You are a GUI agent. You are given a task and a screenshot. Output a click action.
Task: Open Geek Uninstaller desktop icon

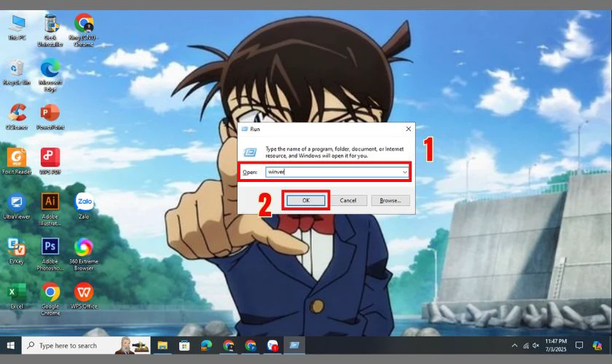(x=50, y=31)
